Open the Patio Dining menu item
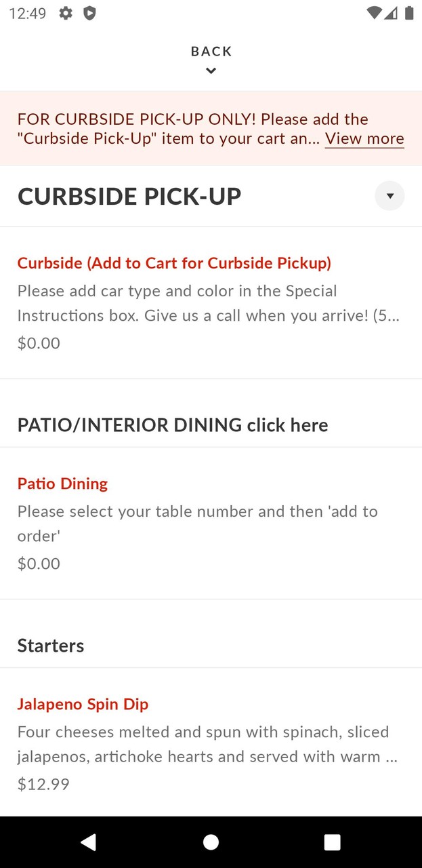The height and width of the screenshot is (868, 422). (x=62, y=484)
